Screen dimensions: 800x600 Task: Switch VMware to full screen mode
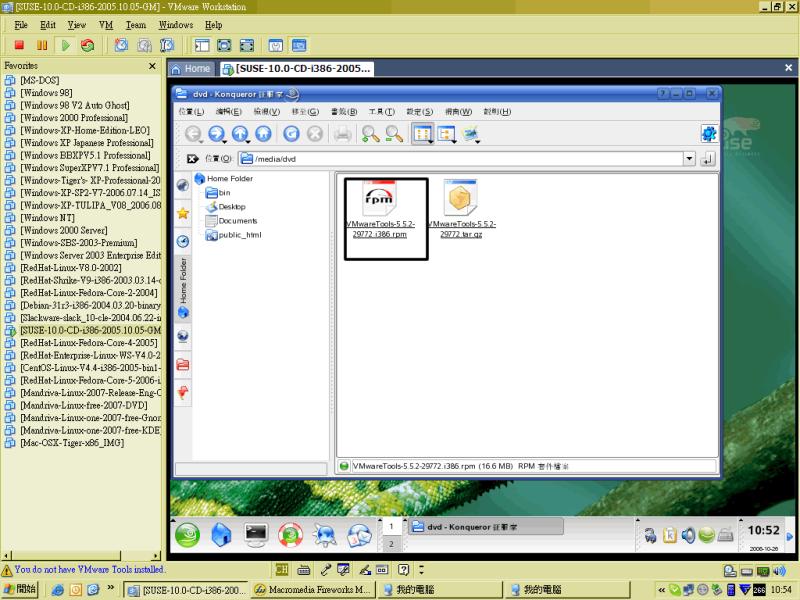[x=224, y=45]
